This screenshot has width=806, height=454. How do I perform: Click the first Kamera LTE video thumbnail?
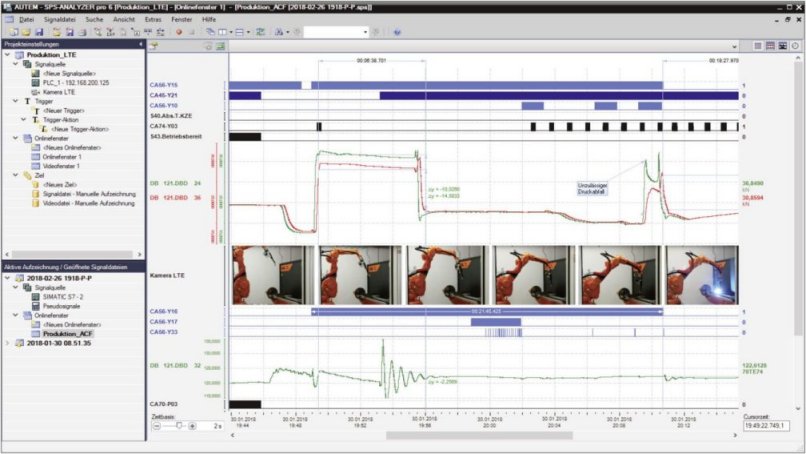tap(273, 275)
